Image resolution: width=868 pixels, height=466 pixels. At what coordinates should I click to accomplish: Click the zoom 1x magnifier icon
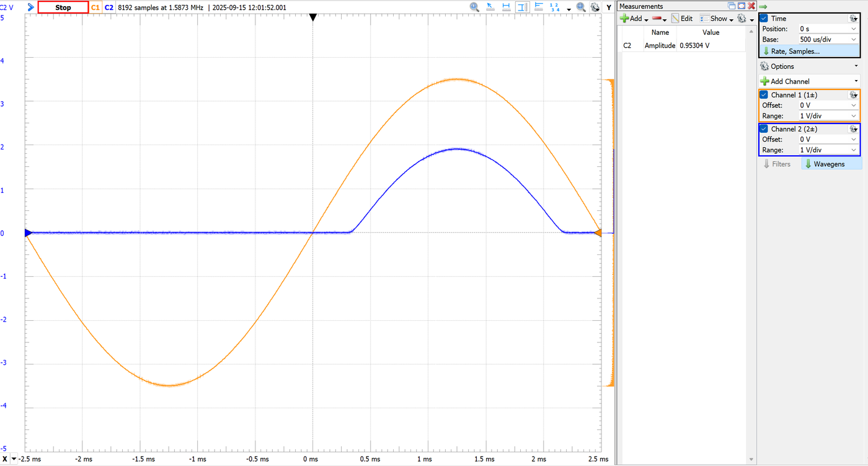coord(474,7)
